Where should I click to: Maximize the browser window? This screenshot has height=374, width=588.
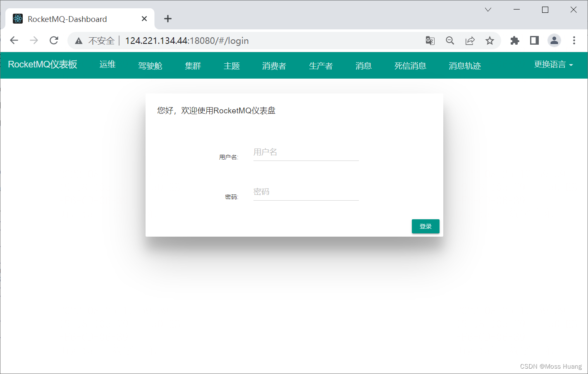click(x=545, y=10)
